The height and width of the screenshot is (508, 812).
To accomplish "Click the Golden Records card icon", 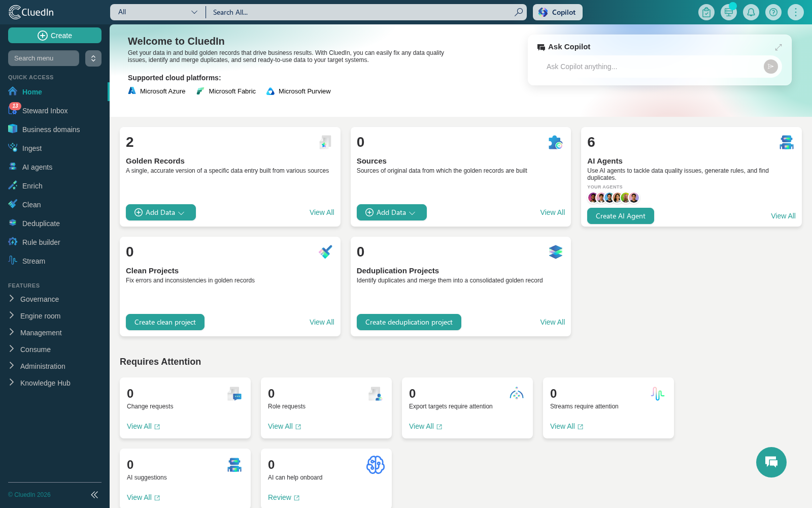I will (325, 142).
